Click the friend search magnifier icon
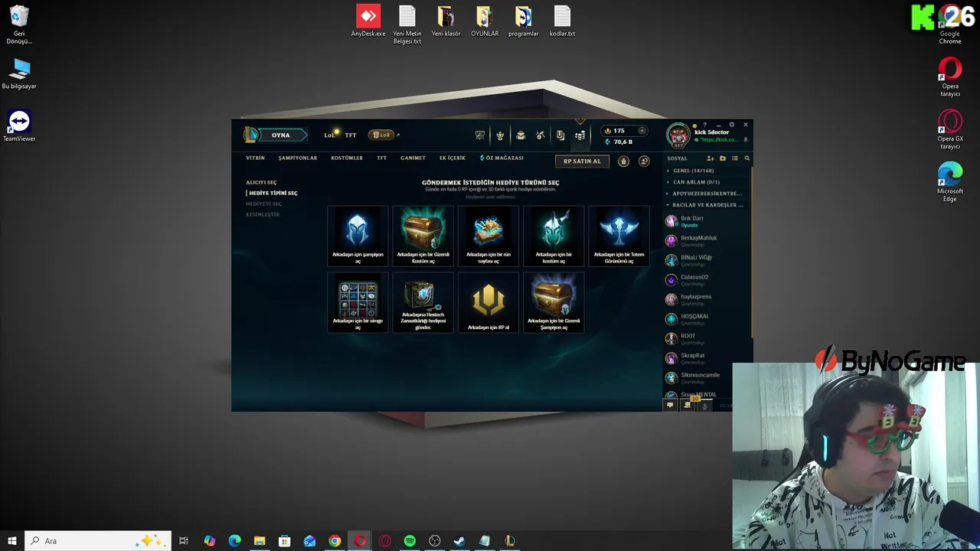The height and width of the screenshot is (551, 980). click(747, 158)
